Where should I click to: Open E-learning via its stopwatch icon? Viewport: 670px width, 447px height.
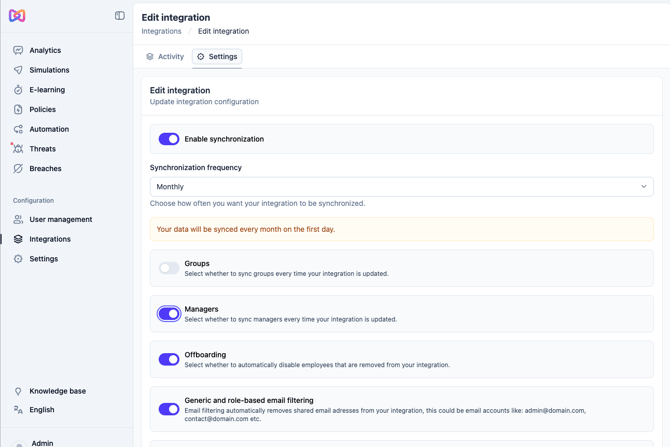(18, 90)
